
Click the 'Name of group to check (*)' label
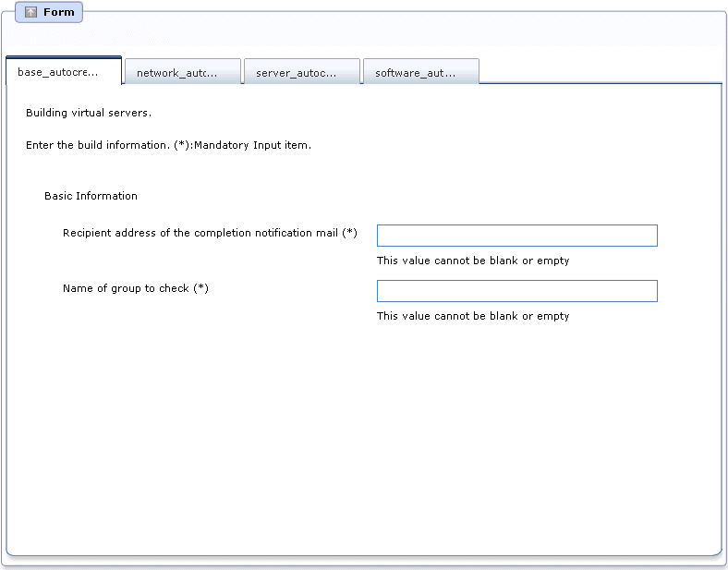click(136, 288)
